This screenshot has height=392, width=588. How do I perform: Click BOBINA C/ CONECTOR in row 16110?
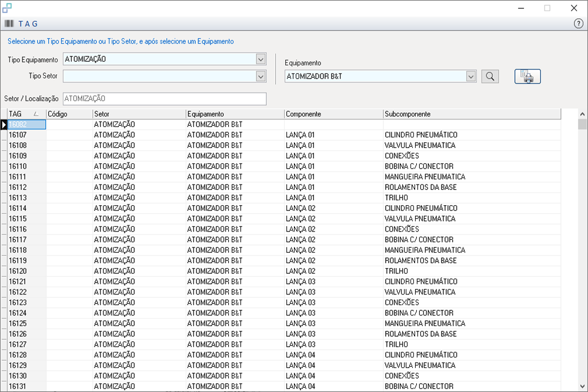coord(419,166)
